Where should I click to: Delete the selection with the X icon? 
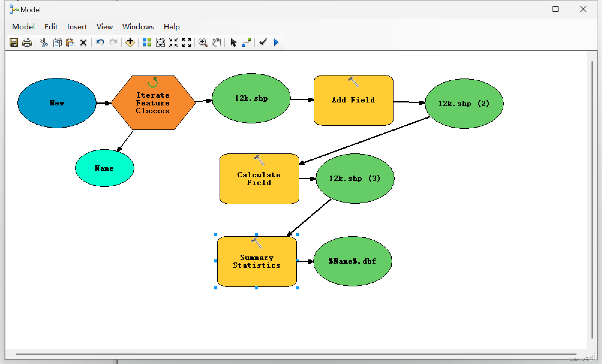point(83,43)
